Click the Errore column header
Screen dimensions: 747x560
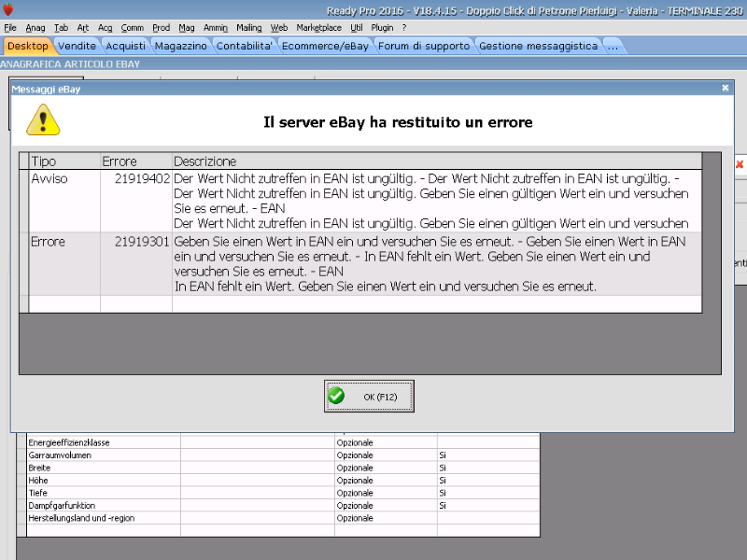[136, 161]
